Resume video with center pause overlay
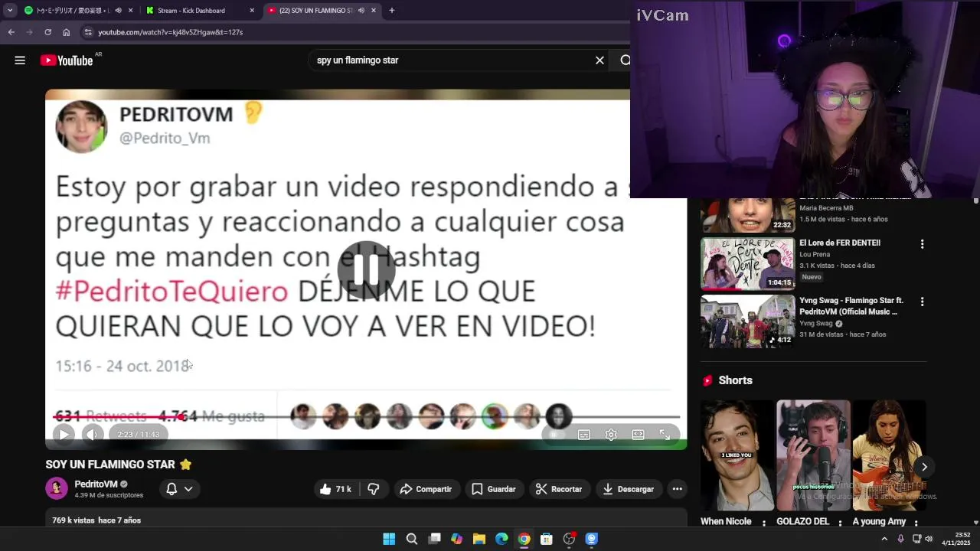 366,269
